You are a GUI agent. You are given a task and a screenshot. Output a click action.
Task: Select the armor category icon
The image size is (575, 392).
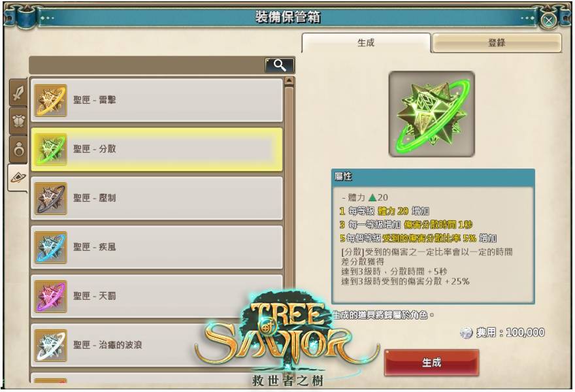pyautogui.click(x=19, y=120)
